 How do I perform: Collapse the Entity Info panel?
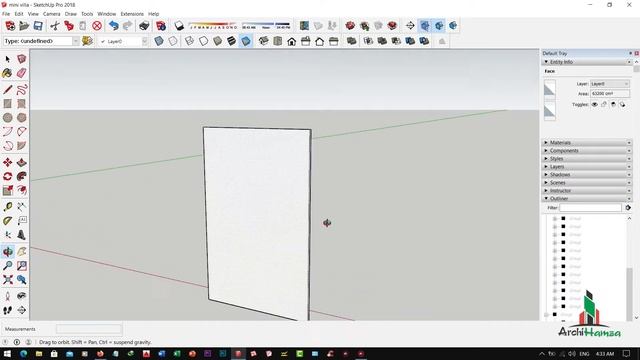pyautogui.click(x=546, y=62)
